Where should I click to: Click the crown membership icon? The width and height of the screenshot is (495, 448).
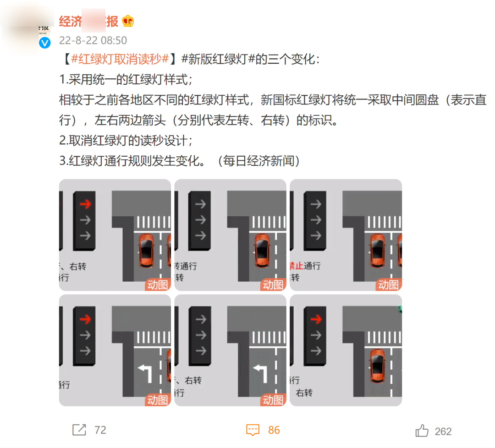tap(128, 21)
